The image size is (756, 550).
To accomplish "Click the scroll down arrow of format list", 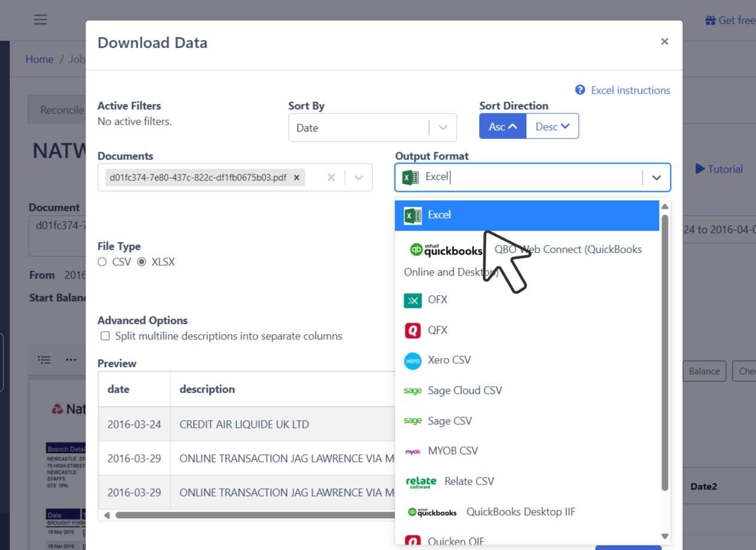I will tap(664, 536).
